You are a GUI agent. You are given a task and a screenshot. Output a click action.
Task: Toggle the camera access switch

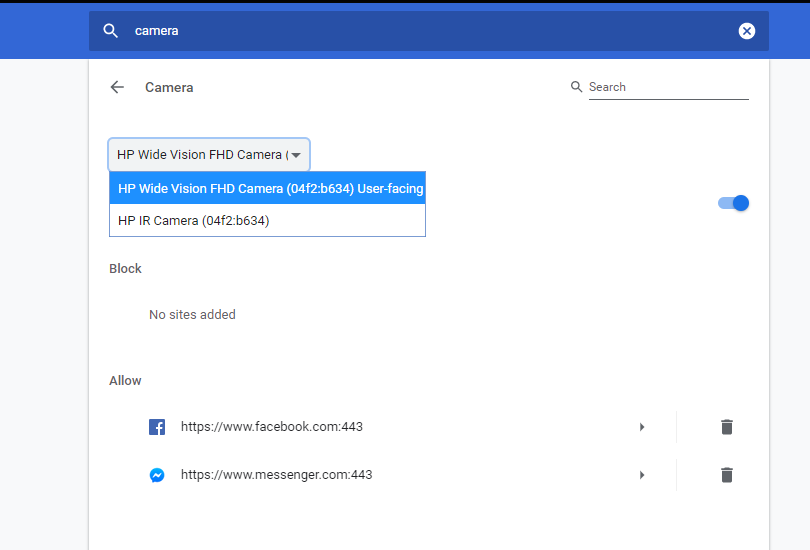click(733, 203)
